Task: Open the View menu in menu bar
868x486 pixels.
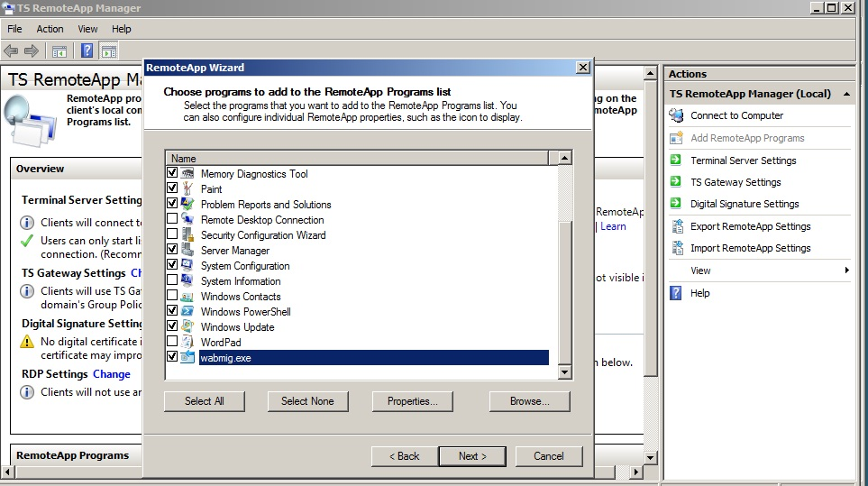Action: coord(87,29)
